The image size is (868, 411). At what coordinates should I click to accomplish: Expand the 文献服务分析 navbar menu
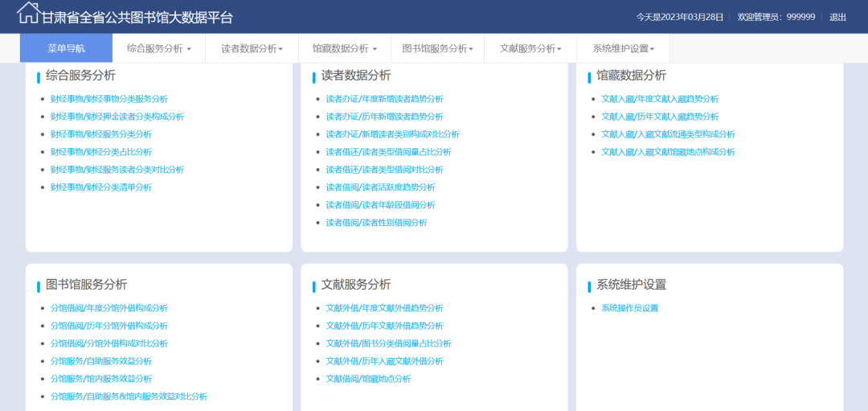tap(530, 48)
